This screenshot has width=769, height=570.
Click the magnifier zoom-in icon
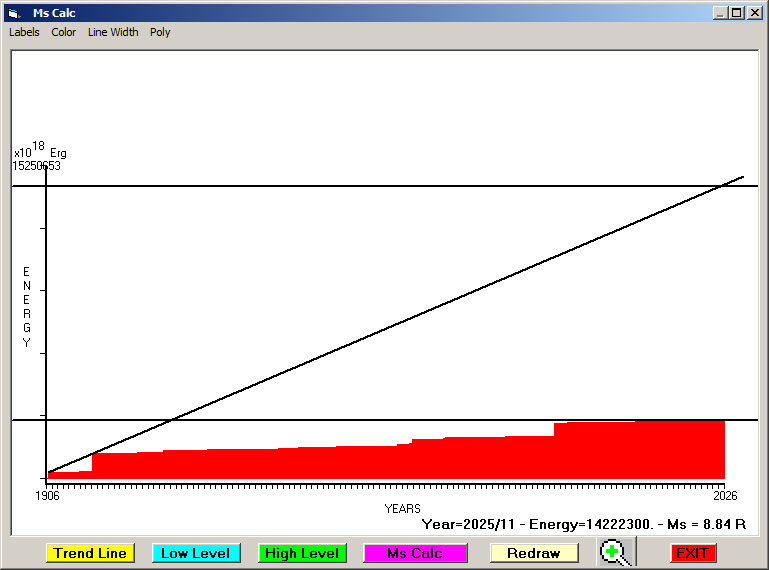(x=616, y=552)
